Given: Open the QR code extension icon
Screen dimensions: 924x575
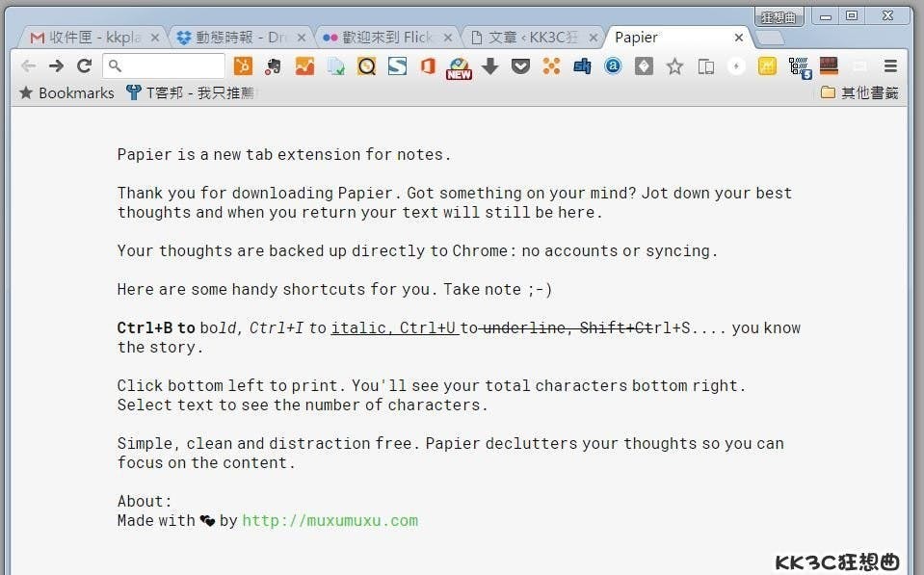Looking at the screenshot, I should click(800, 67).
